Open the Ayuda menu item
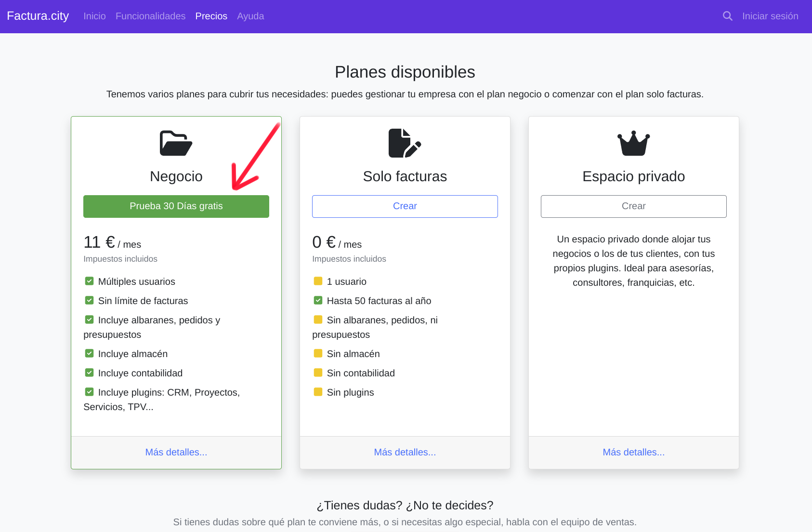 250,16
